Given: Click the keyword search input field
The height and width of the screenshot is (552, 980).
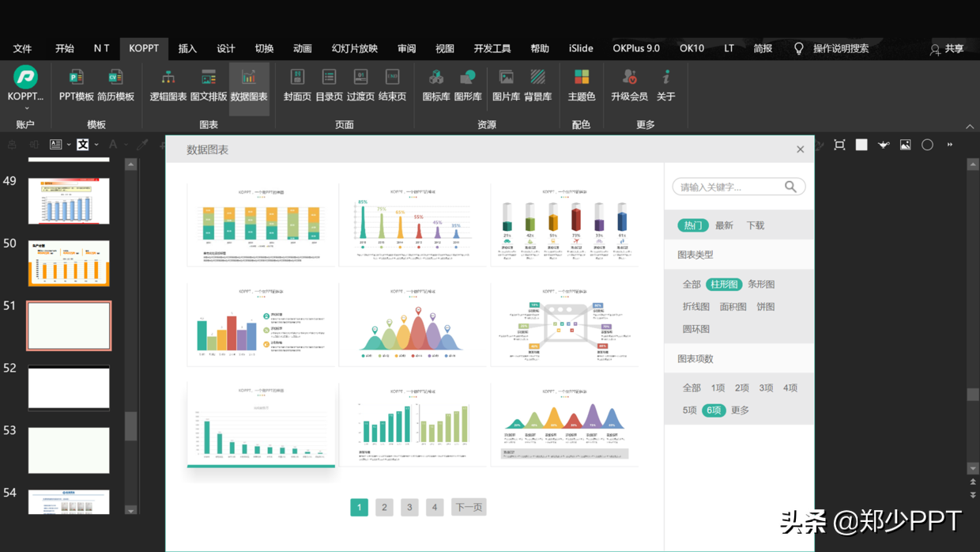Looking at the screenshot, I should click(730, 187).
